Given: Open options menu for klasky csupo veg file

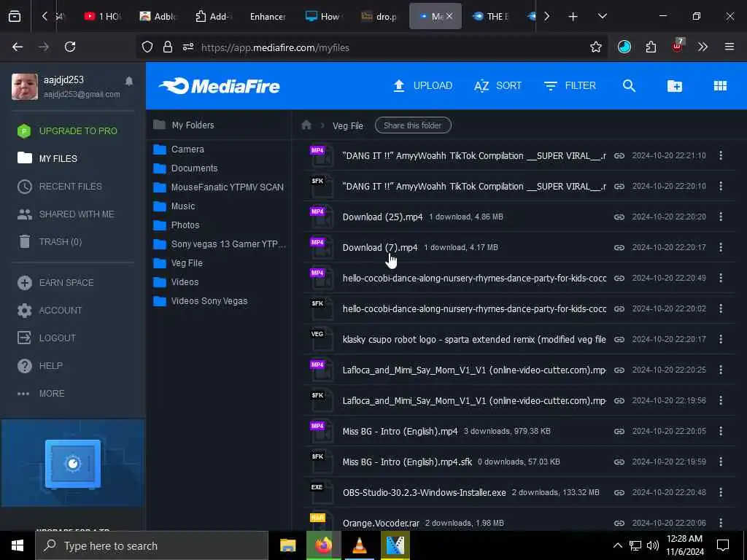Looking at the screenshot, I should pos(721,339).
